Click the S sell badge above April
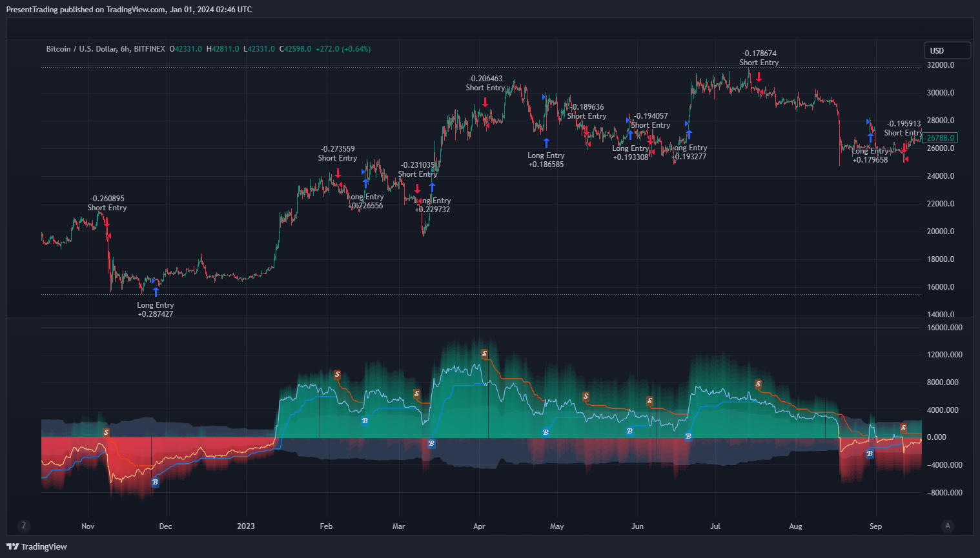980x558 pixels. [x=485, y=354]
